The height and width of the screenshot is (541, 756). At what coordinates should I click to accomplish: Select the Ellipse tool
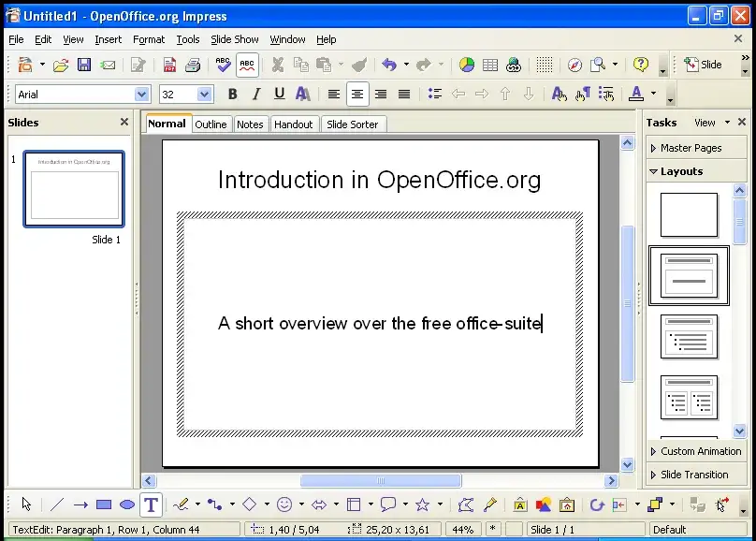click(x=126, y=504)
